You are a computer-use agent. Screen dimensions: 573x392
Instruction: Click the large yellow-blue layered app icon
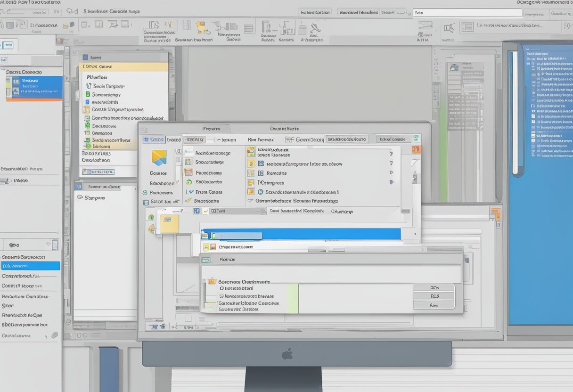click(x=159, y=157)
